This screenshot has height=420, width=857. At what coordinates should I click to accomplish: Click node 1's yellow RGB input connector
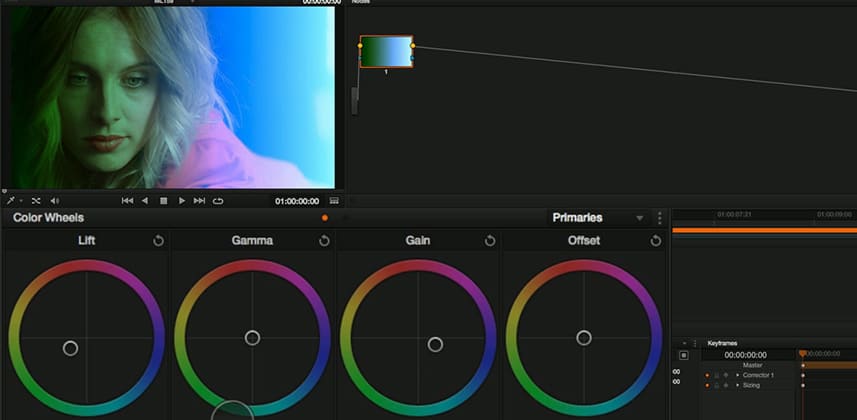tap(360, 45)
